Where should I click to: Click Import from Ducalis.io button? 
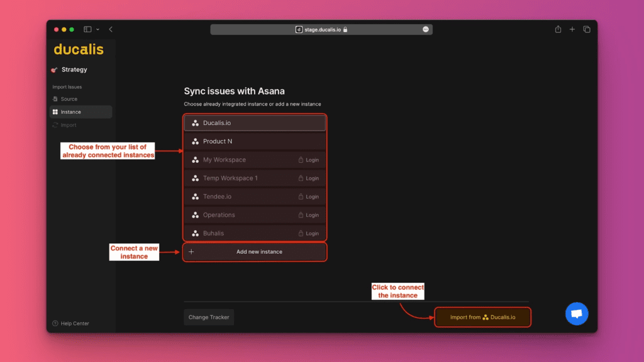click(x=482, y=317)
